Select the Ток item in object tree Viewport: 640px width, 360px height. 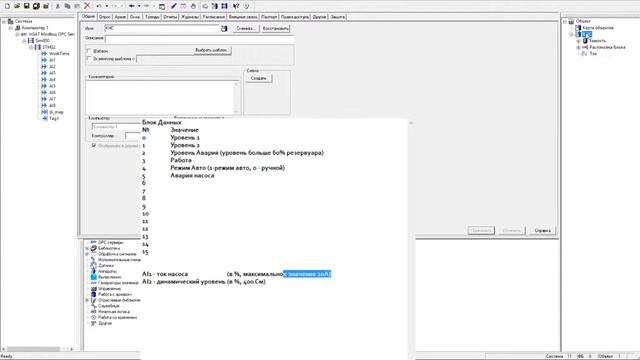(593, 53)
